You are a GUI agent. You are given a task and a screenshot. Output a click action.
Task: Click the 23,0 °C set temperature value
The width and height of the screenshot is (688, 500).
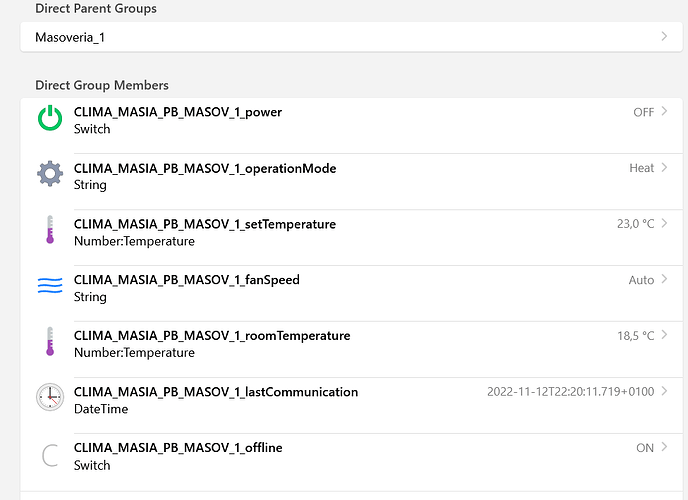(635, 224)
